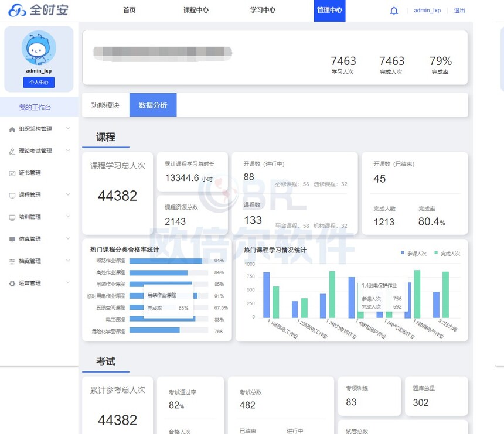Click the 全时安 cloud logo
Image resolution: width=504 pixels, height=434 pixels.
17,11
